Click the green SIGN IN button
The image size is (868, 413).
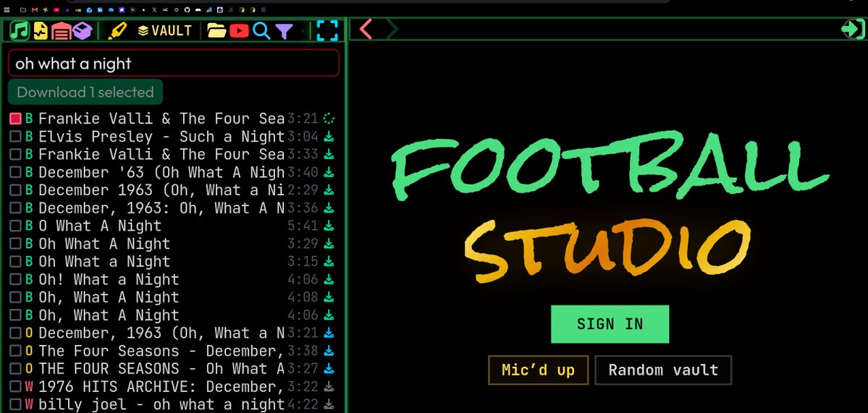coord(610,324)
